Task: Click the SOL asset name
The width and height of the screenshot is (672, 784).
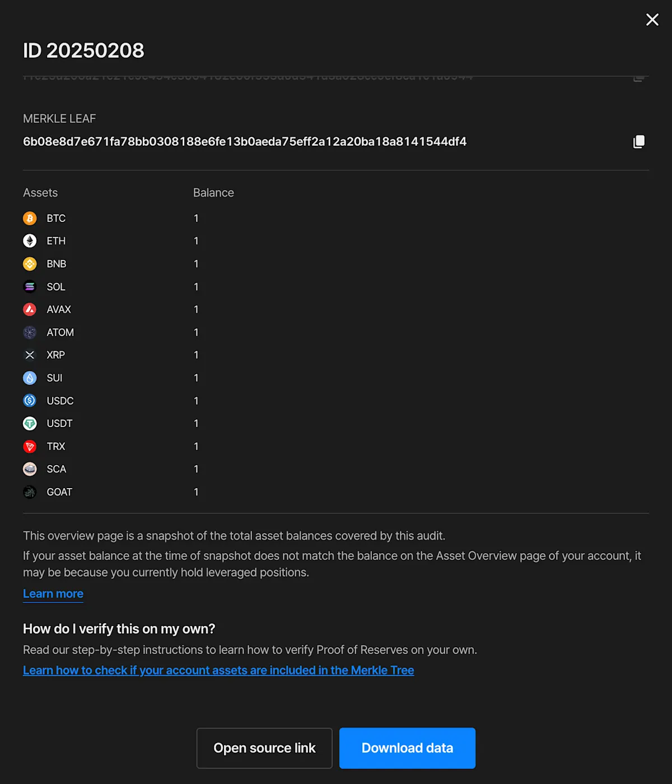Action: 56,287
